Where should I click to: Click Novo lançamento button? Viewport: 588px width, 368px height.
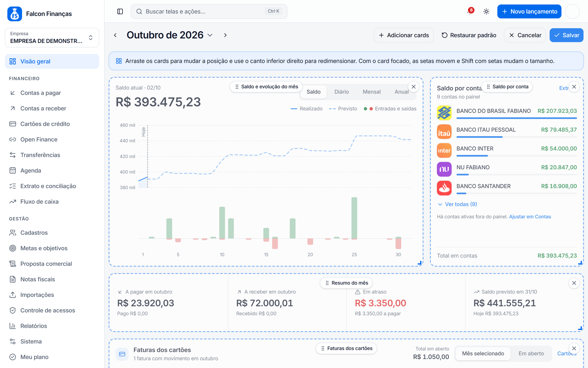pyautogui.click(x=529, y=11)
